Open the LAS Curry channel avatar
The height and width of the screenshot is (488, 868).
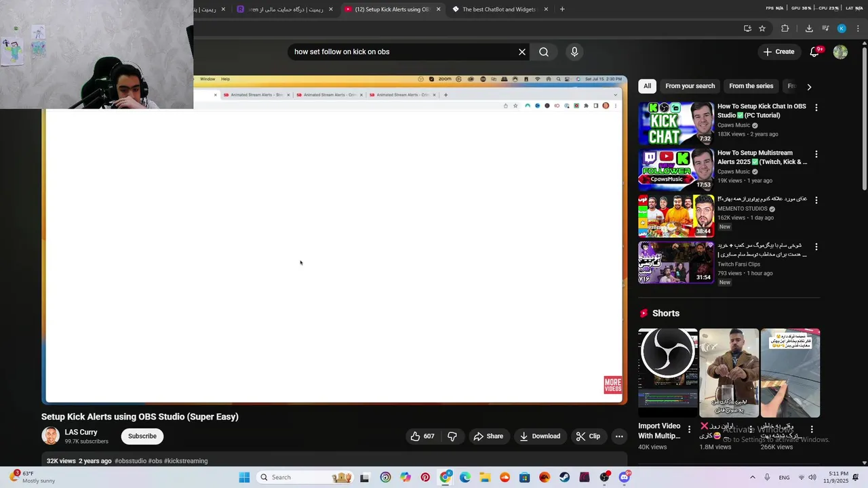point(51,436)
